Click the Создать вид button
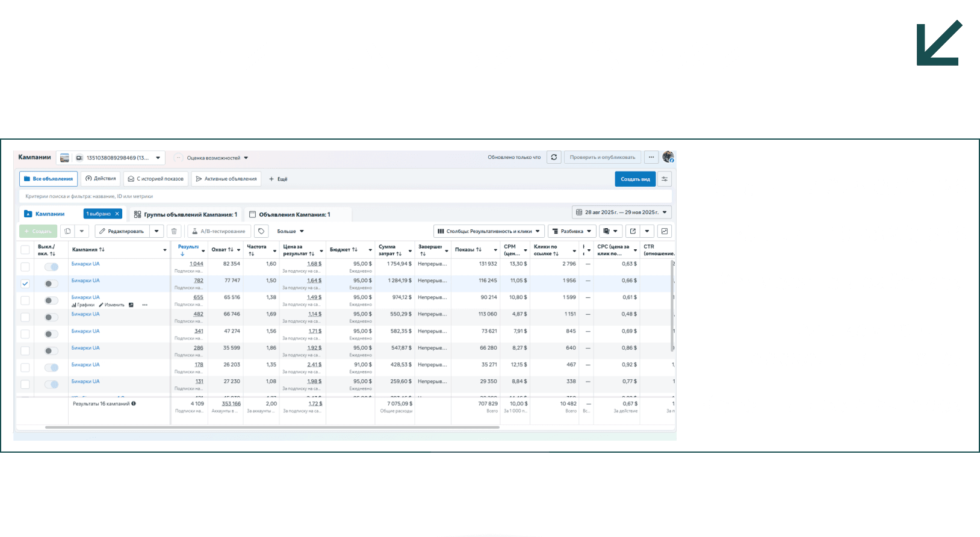This screenshot has height=537, width=980. [x=635, y=179]
